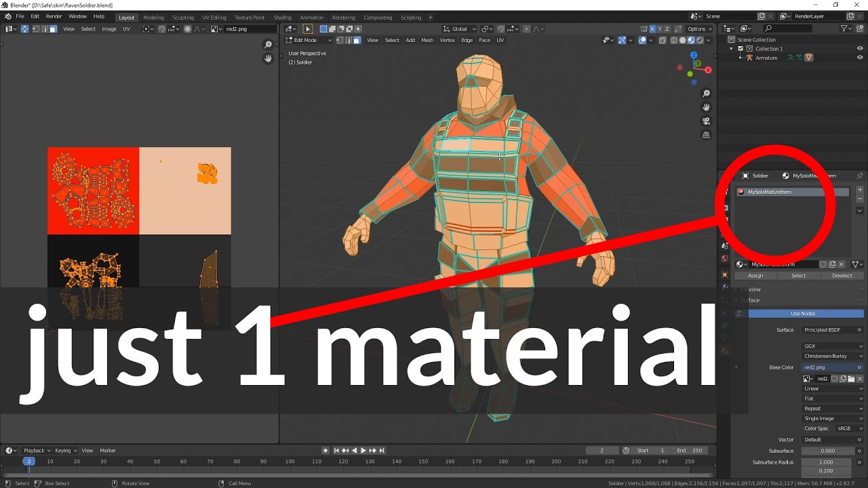Screen dimensions: 868x488
Task: Click the pan hand icon in UV editor
Action: (269, 59)
